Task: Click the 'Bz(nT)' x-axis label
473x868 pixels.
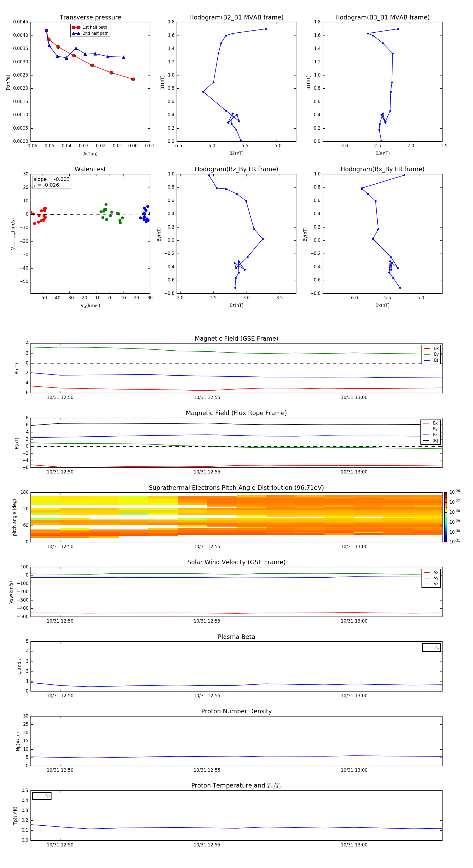Action: [236, 305]
